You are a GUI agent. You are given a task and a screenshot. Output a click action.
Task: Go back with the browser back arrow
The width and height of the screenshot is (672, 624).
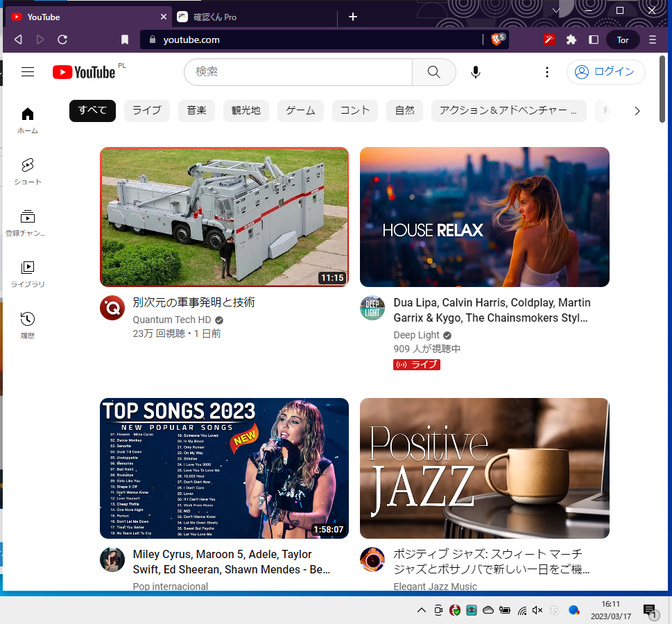click(x=18, y=40)
